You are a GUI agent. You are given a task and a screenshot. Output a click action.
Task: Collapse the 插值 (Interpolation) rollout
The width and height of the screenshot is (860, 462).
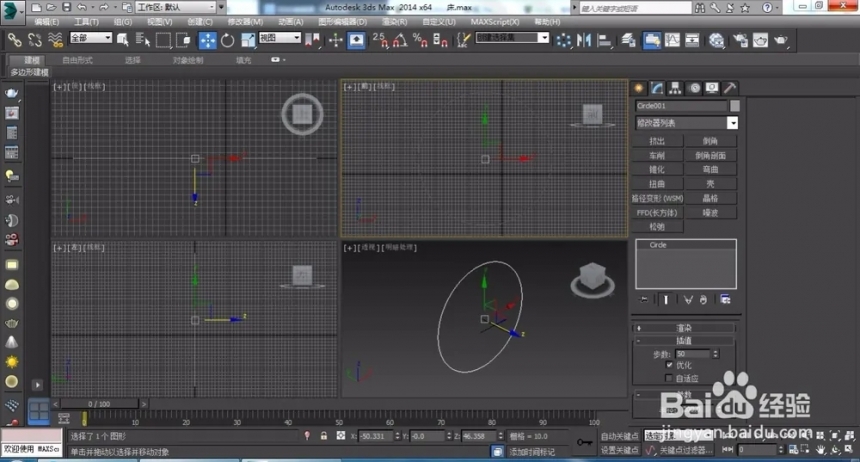tap(684, 341)
